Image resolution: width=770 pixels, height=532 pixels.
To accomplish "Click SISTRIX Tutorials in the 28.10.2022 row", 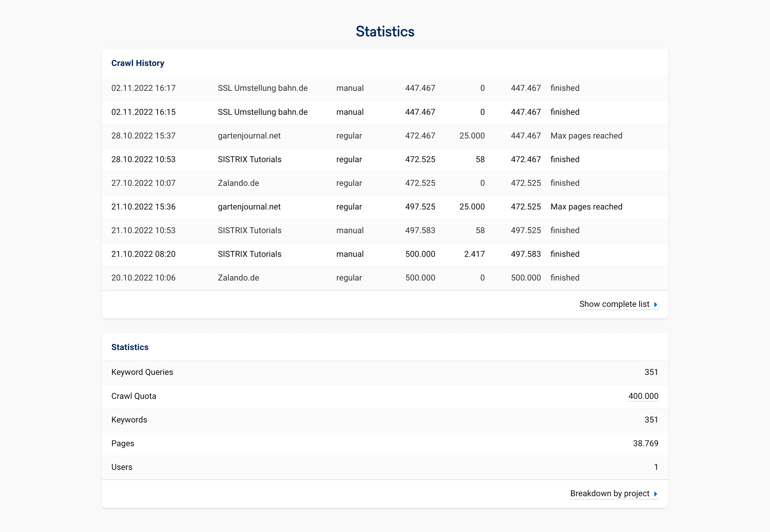I will 250,159.
